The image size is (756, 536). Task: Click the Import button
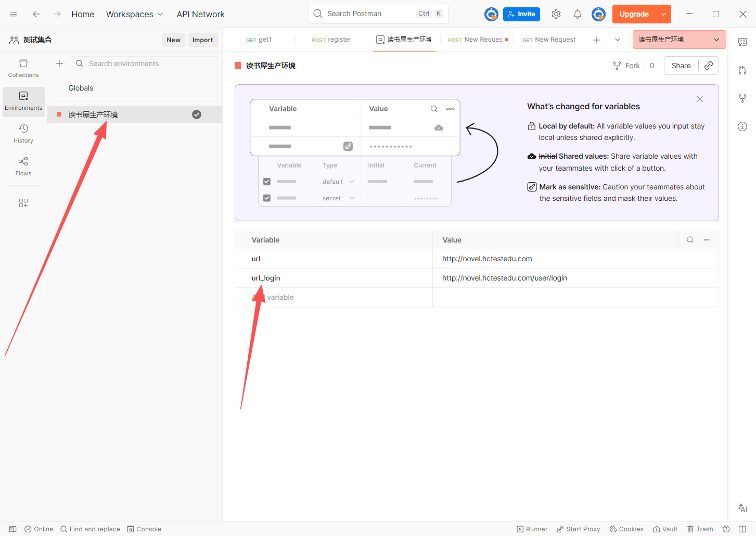[x=202, y=40]
